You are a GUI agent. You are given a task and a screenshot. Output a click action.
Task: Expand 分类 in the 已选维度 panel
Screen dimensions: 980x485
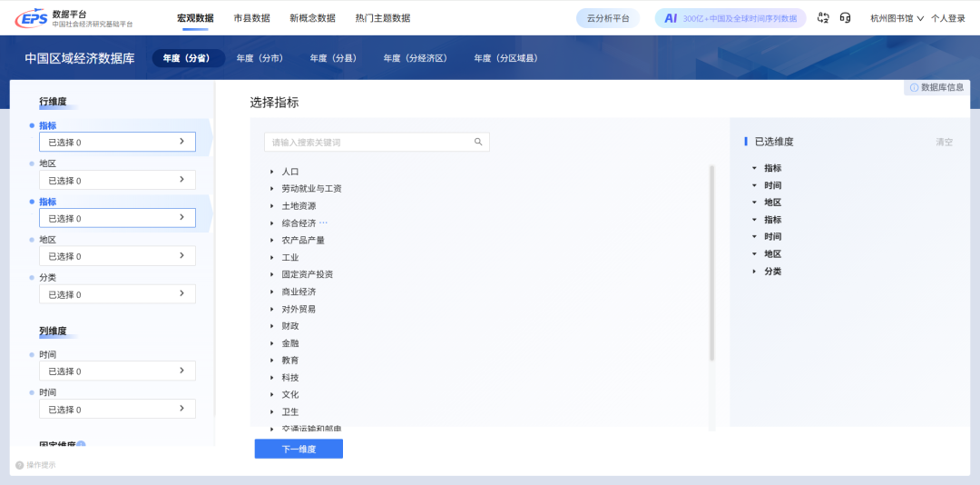753,272
